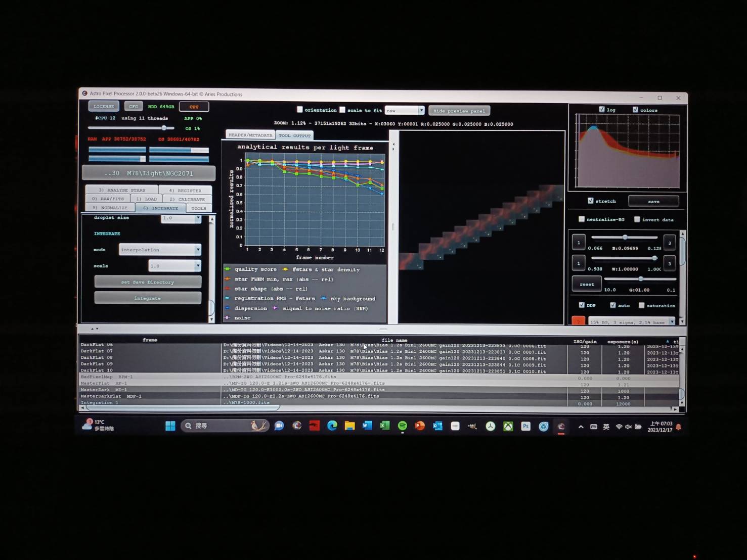Launch Photoshop from the taskbar
The height and width of the screenshot is (560, 747).
click(x=525, y=426)
